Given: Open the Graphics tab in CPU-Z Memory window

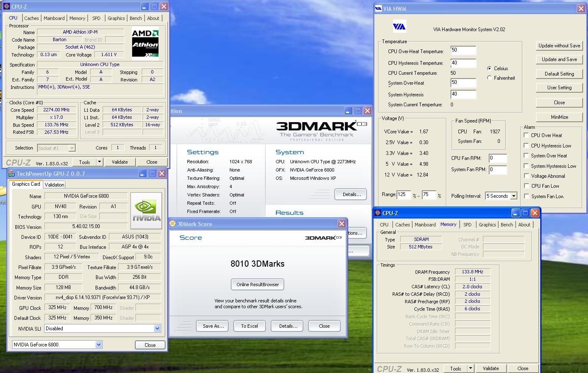Looking at the screenshot, I should coord(487,225).
